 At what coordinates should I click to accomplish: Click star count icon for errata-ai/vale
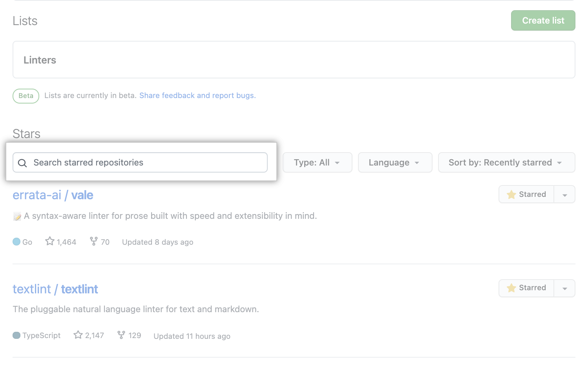[50, 241]
